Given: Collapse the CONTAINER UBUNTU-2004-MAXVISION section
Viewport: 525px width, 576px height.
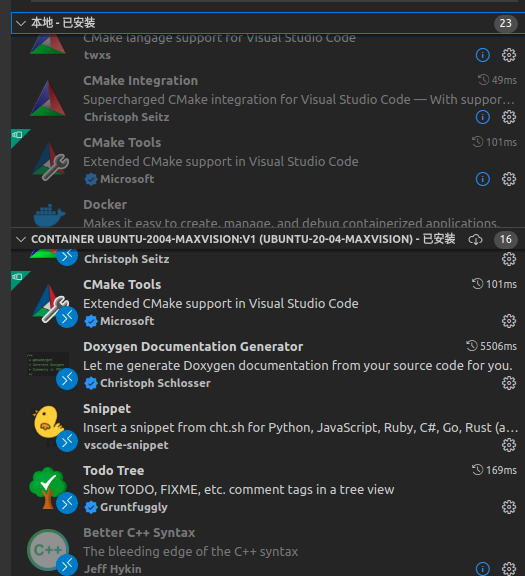Looking at the screenshot, I should click(x=21, y=240).
